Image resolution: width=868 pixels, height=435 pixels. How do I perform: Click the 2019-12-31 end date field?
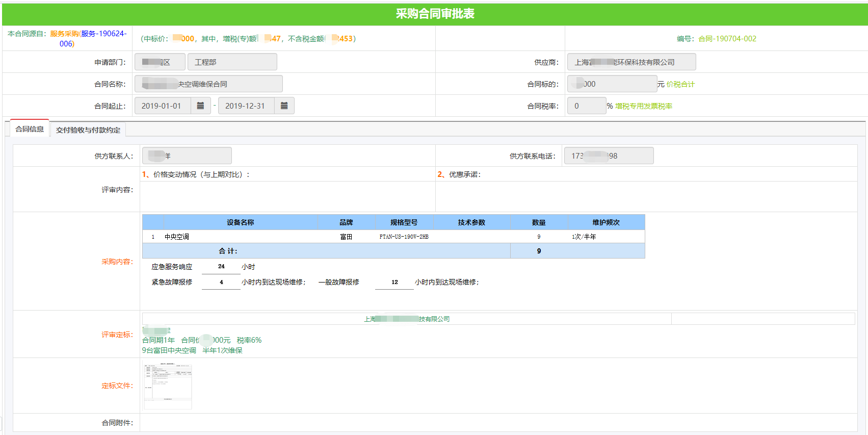[x=246, y=106]
